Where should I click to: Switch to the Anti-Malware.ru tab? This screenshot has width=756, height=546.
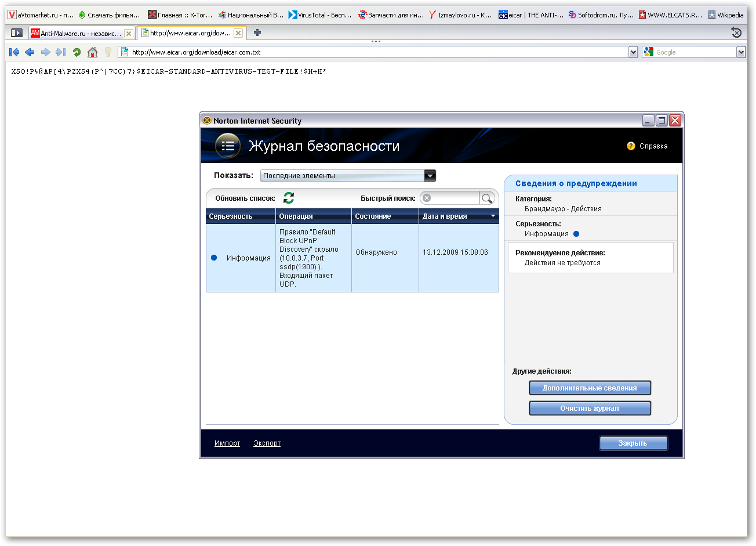tap(82, 33)
